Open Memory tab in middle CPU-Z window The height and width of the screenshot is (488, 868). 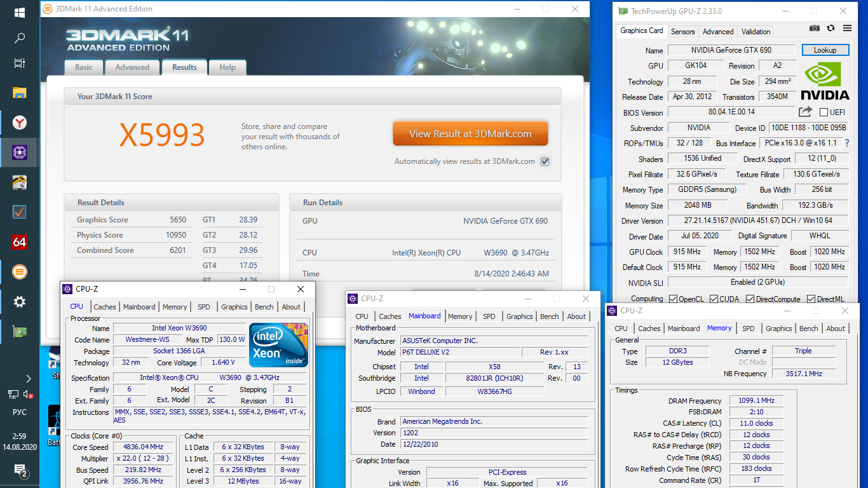[x=460, y=316]
